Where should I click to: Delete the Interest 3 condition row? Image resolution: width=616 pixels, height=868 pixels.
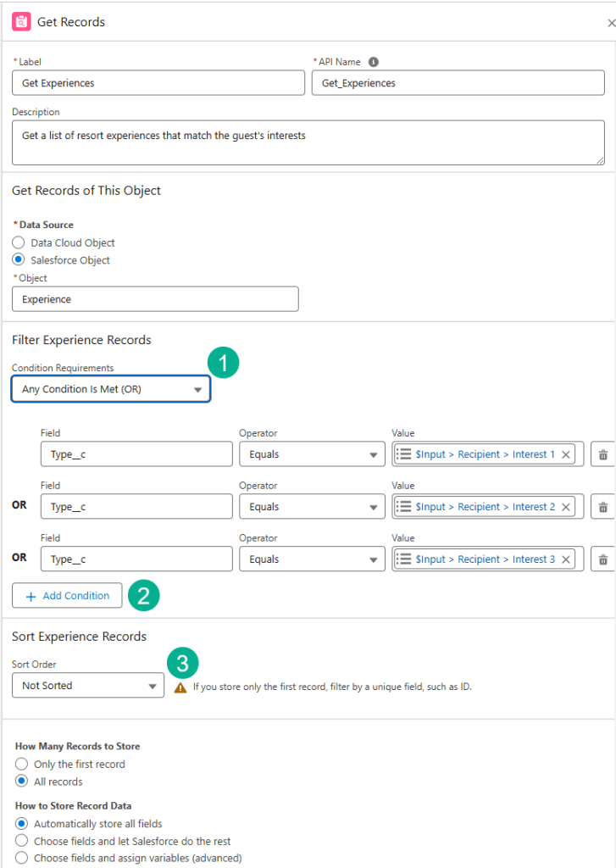[x=603, y=559]
